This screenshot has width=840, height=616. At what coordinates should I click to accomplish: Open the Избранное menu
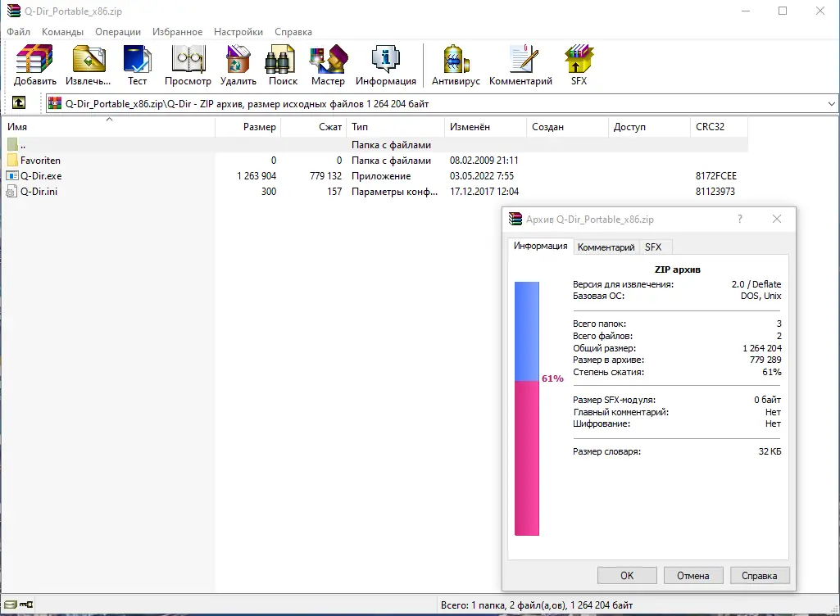[177, 32]
